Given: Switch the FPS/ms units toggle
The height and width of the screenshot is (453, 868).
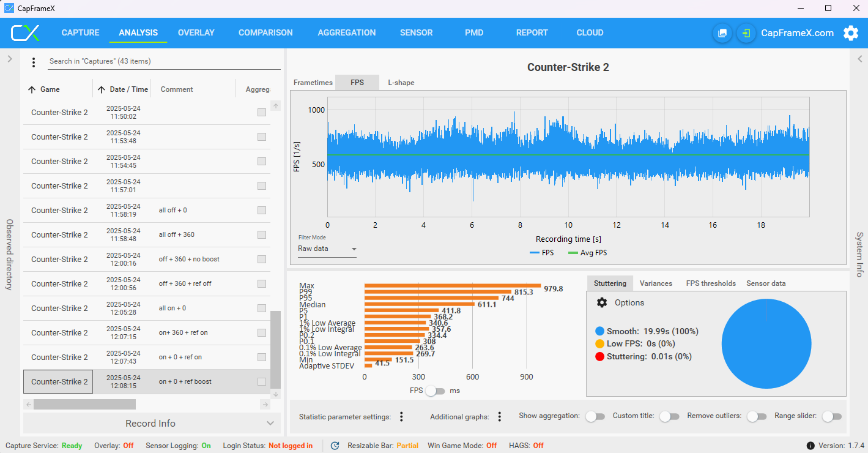Looking at the screenshot, I should pyautogui.click(x=435, y=391).
